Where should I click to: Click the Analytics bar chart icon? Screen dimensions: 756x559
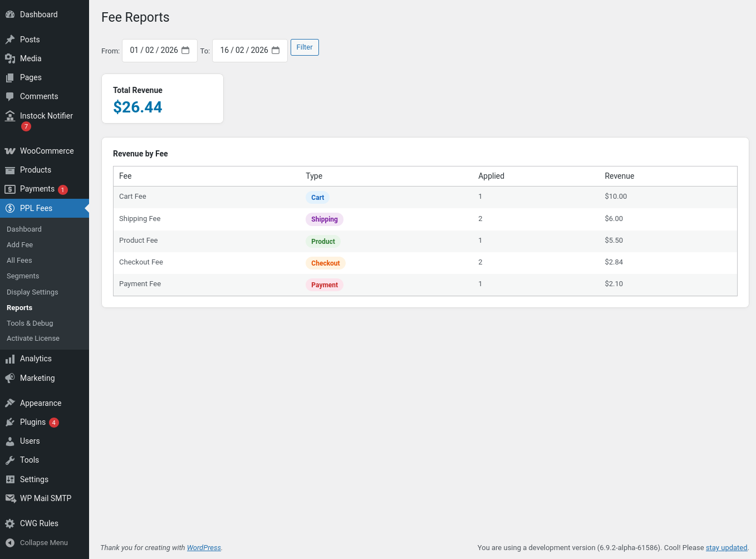coord(10,359)
